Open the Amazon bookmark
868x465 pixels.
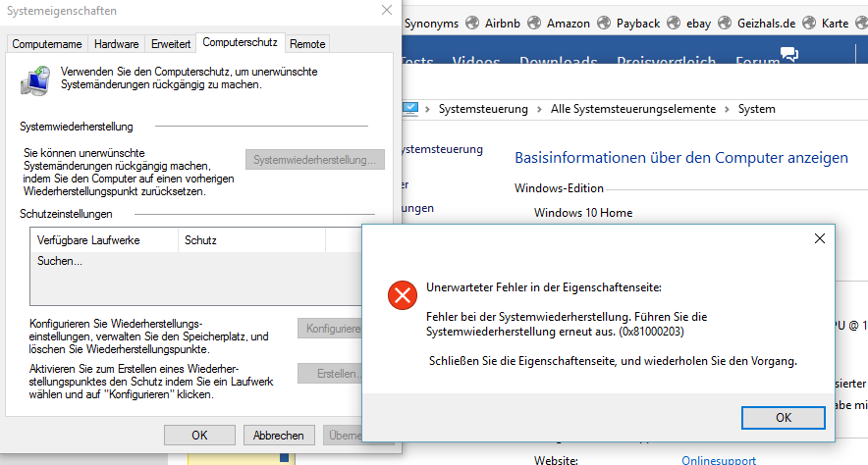click(568, 24)
